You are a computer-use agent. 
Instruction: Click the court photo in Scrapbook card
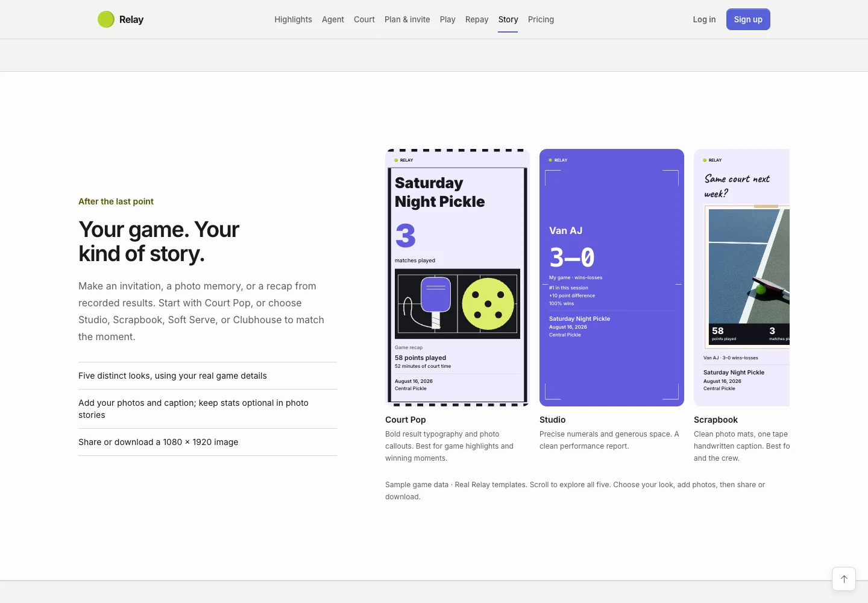click(x=749, y=266)
